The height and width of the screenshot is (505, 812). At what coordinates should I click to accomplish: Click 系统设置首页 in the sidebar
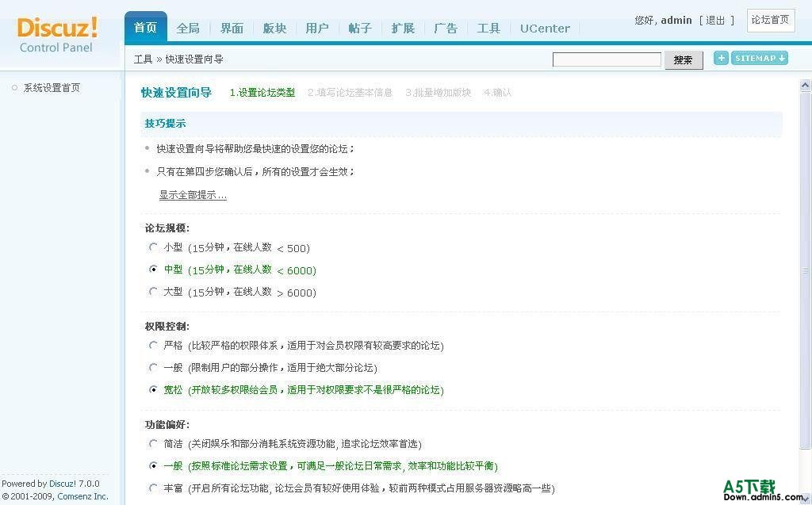point(52,88)
